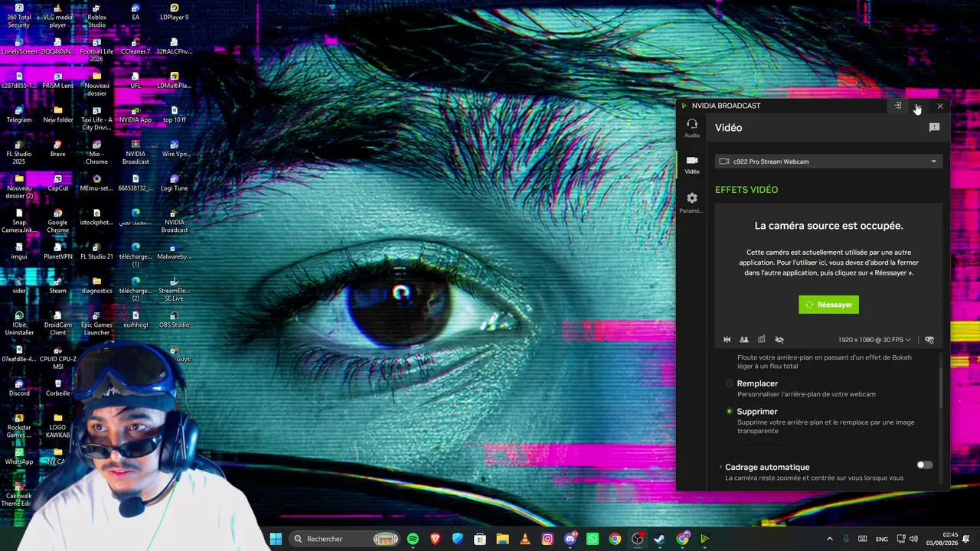The width and height of the screenshot is (980, 551).
Task: Open the VLC media player desktop shortcut
Action: click(58, 17)
